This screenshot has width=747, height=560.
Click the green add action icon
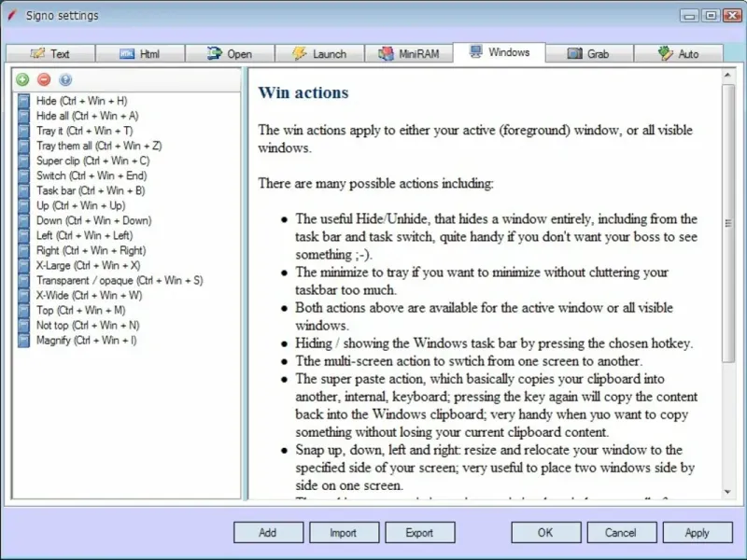point(22,79)
